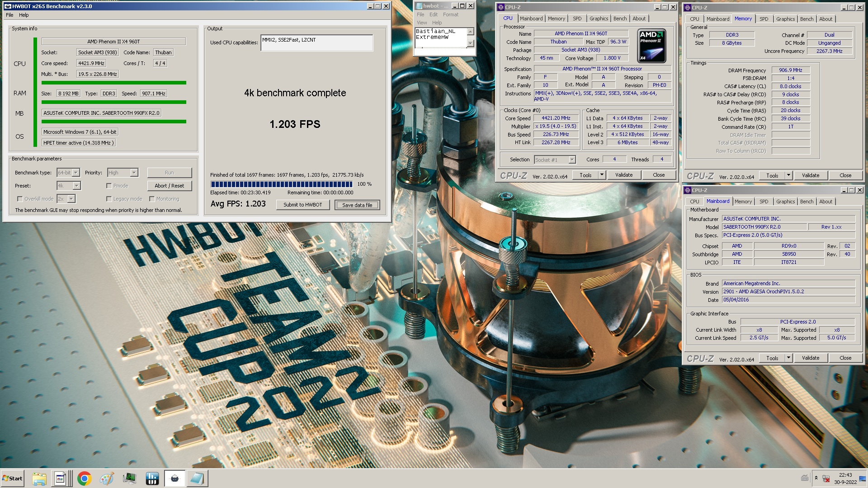Open the View menu in Notepad
This screenshot has height=488, width=868.
coord(422,23)
